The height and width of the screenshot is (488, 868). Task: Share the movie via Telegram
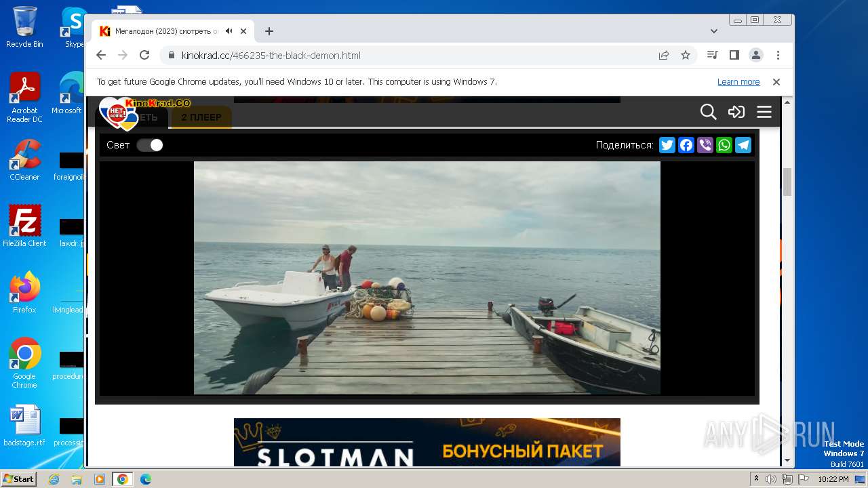click(x=743, y=145)
